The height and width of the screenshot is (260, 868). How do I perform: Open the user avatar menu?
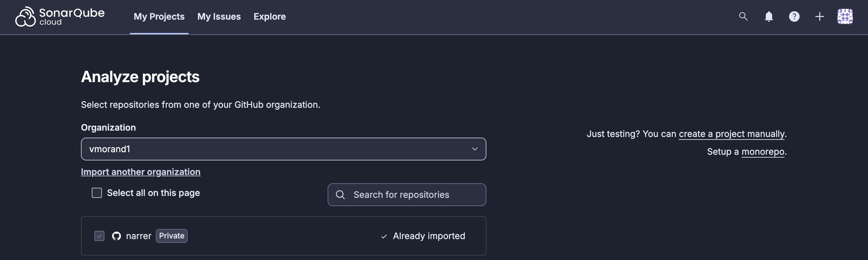(845, 16)
